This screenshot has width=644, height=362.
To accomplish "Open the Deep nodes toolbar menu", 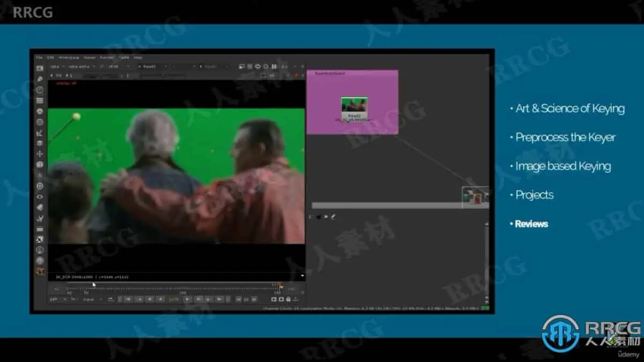I will (40, 186).
